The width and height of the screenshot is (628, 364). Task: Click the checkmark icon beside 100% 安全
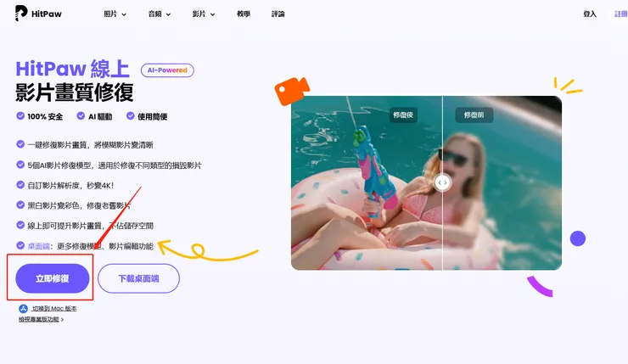click(x=20, y=116)
